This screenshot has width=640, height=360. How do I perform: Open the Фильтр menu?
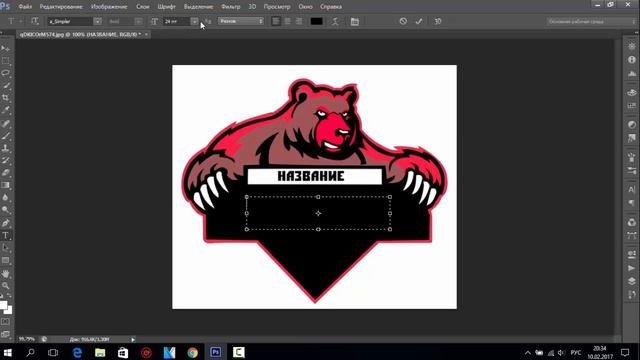point(231,7)
